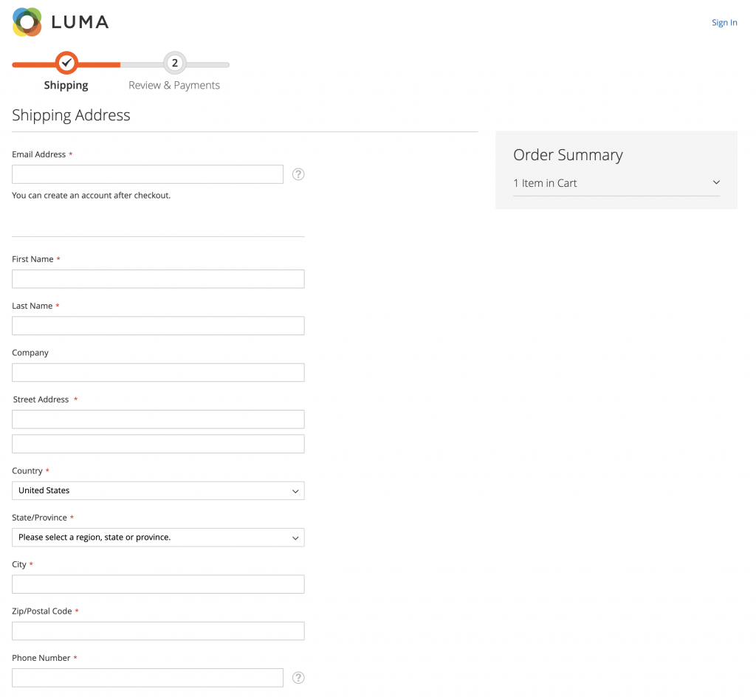Select the Shipping step label
The image size is (756, 700).
66,85
